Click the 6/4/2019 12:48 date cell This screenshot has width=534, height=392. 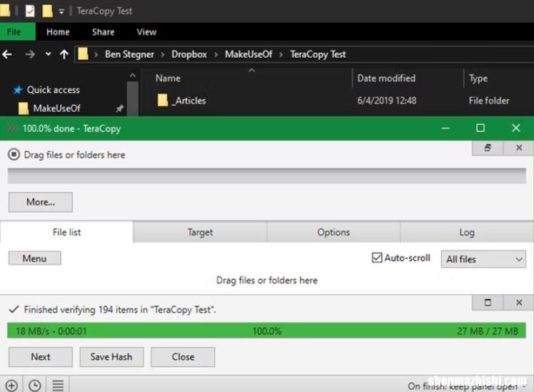pyautogui.click(x=386, y=101)
